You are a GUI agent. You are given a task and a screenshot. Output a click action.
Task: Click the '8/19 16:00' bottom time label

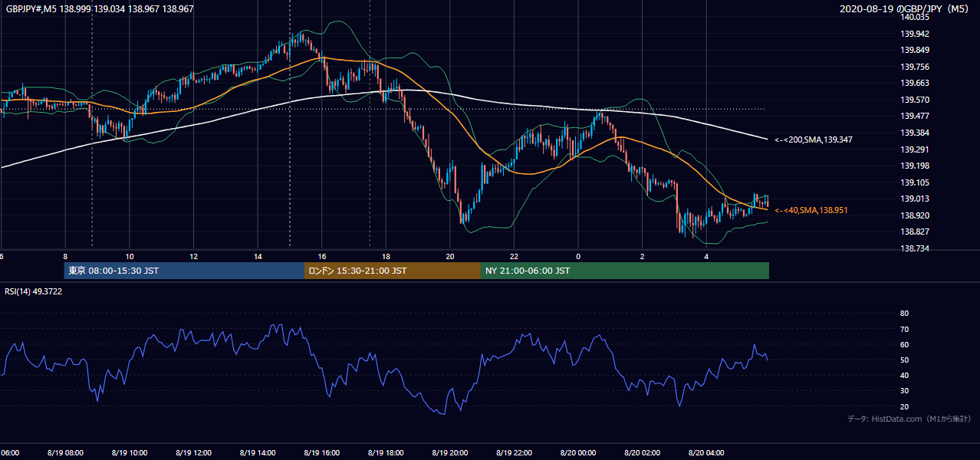321,453
